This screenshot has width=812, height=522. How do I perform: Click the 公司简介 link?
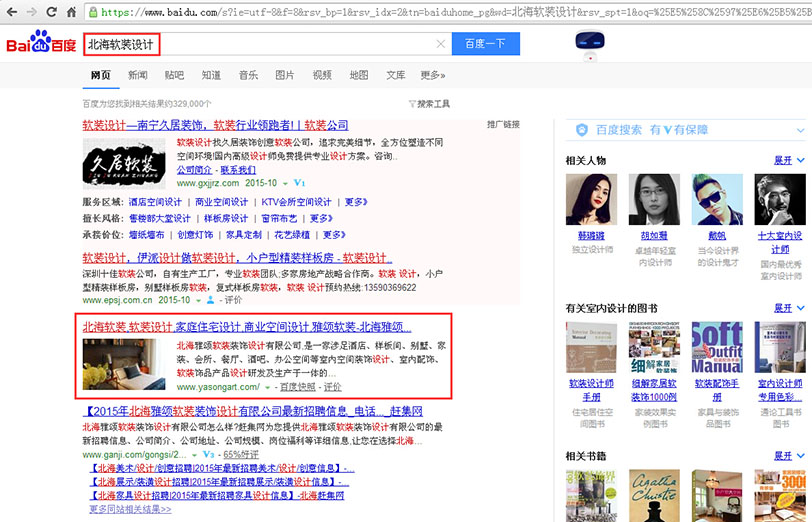pyautogui.click(x=194, y=170)
